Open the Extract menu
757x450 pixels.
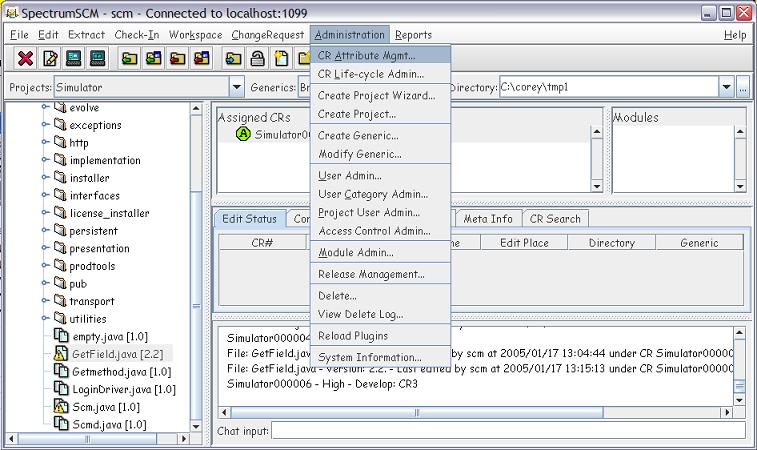[x=86, y=35]
